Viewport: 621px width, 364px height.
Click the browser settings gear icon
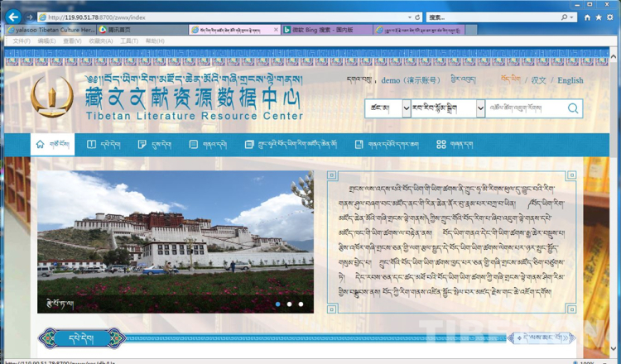click(x=610, y=17)
